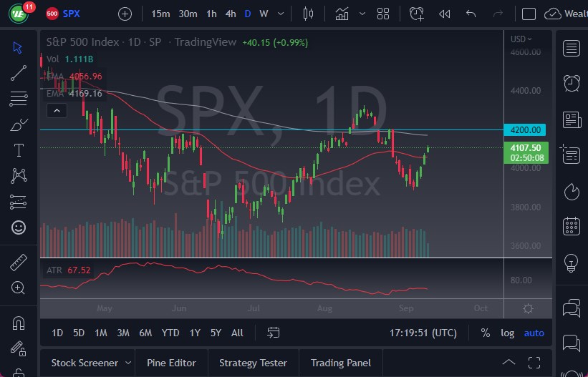Image resolution: width=588 pixels, height=377 pixels.
Task: Open private chats in right sidebar
Action: coord(571,343)
